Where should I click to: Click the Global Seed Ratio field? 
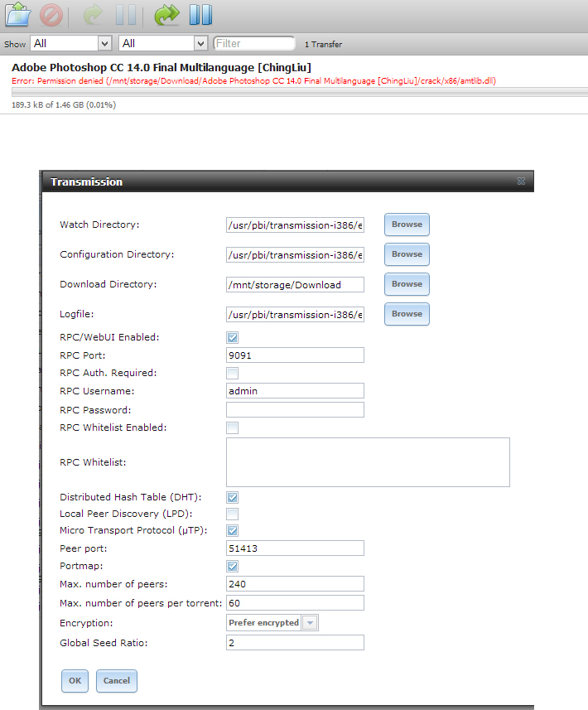pos(295,643)
